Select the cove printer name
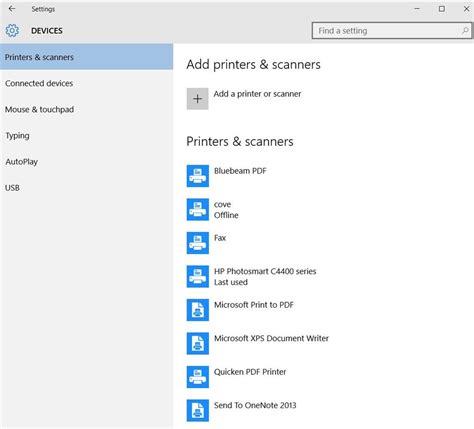Viewport: 474px width, 429px height. pyautogui.click(x=222, y=204)
